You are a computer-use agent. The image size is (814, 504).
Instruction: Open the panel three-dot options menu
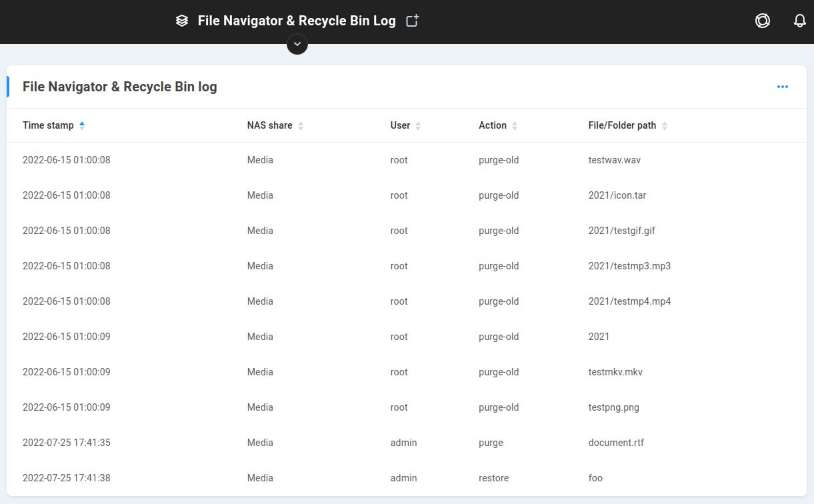tap(783, 87)
